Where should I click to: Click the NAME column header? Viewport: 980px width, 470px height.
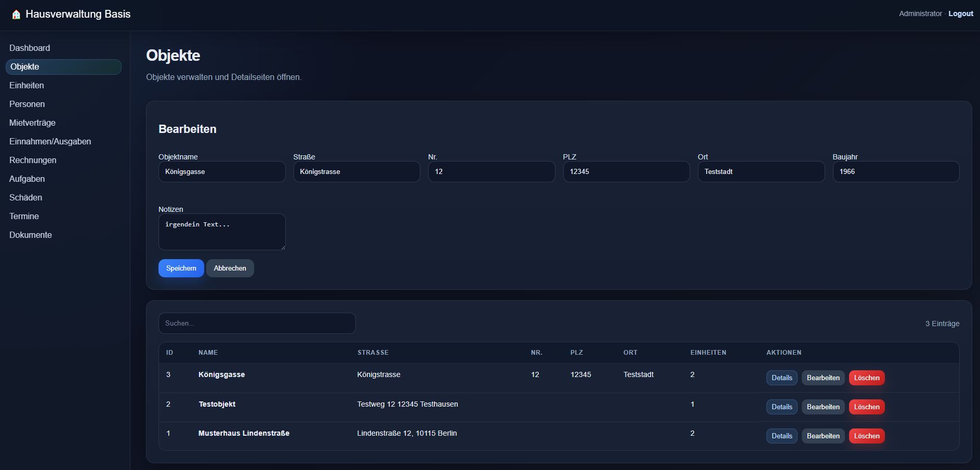coord(208,353)
